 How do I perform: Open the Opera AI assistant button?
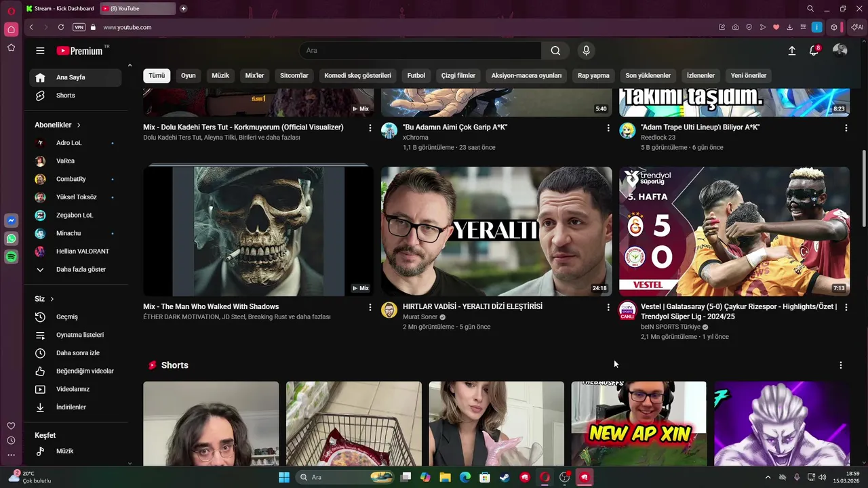(x=857, y=27)
